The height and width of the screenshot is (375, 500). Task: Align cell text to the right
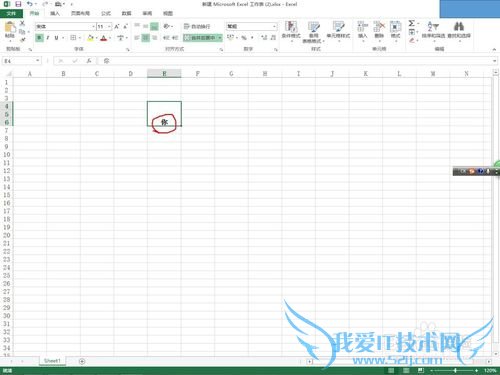[x=154, y=38]
